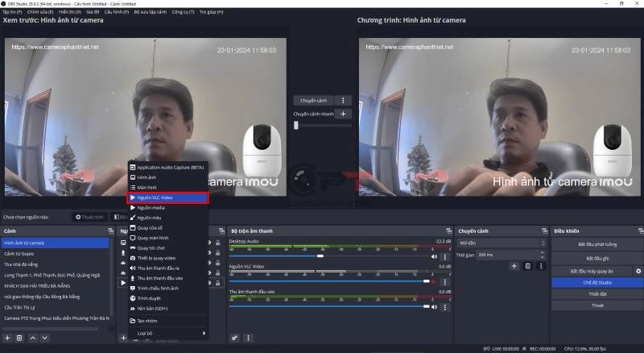The height and width of the screenshot is (353, 644).
Task: Select Nguồn VLC Video in context menu
Action: coord(168,197)
